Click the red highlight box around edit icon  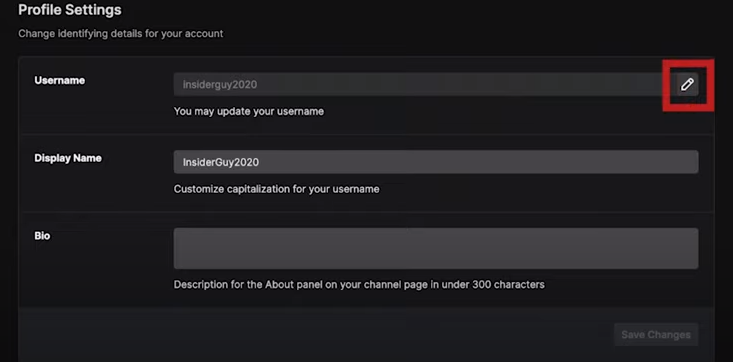point(688,85)
